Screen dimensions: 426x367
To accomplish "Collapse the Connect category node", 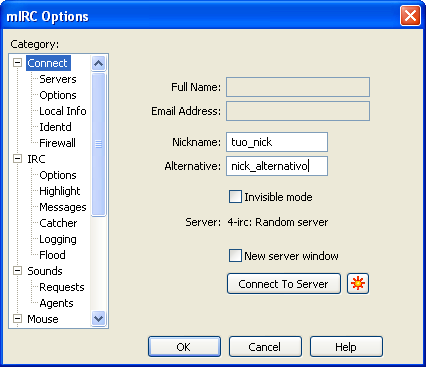I will coord(17,63).
